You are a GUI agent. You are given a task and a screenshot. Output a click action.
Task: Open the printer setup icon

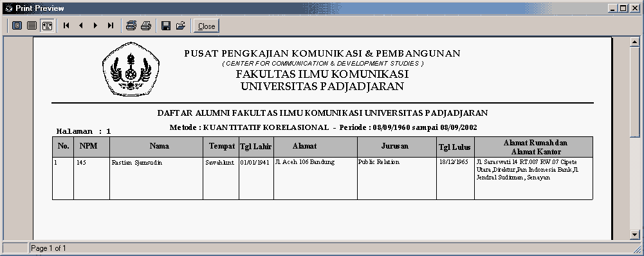(131, 26)
